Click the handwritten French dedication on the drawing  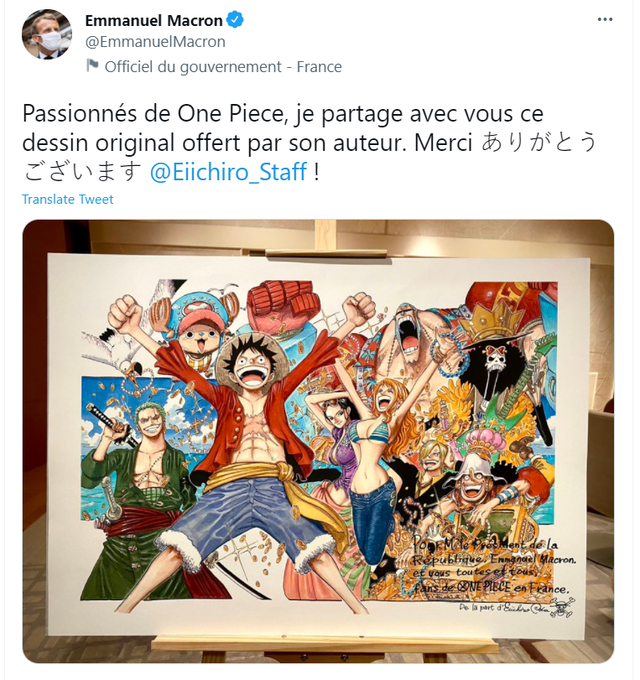tap(494, 567)
